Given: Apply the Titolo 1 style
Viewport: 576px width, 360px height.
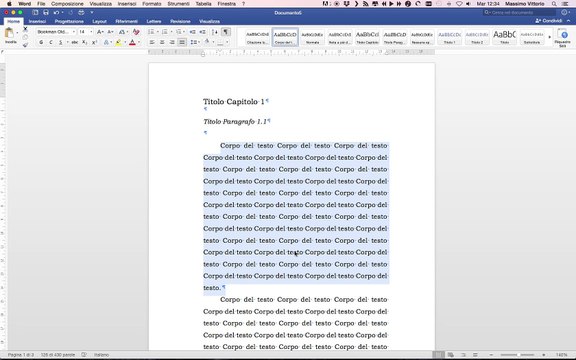Looking at the screenshot, I should click(450, 37).
